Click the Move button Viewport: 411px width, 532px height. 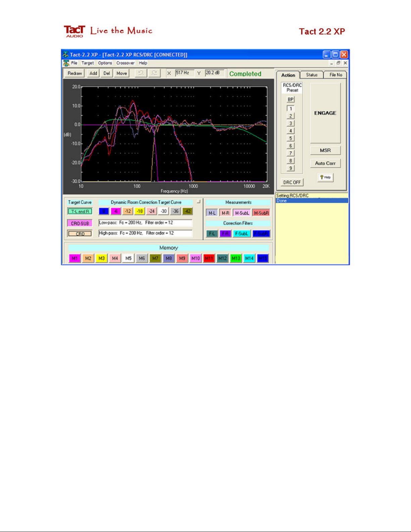121,73
